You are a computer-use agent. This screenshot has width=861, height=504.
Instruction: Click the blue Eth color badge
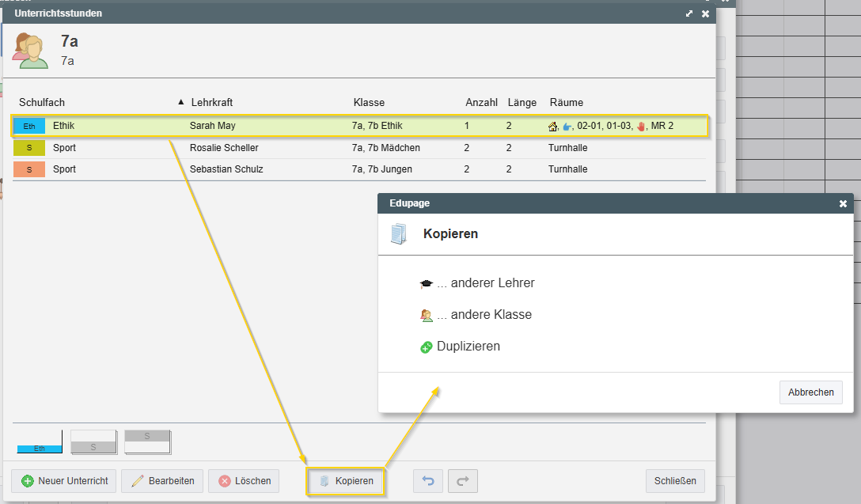pos(29,127)
